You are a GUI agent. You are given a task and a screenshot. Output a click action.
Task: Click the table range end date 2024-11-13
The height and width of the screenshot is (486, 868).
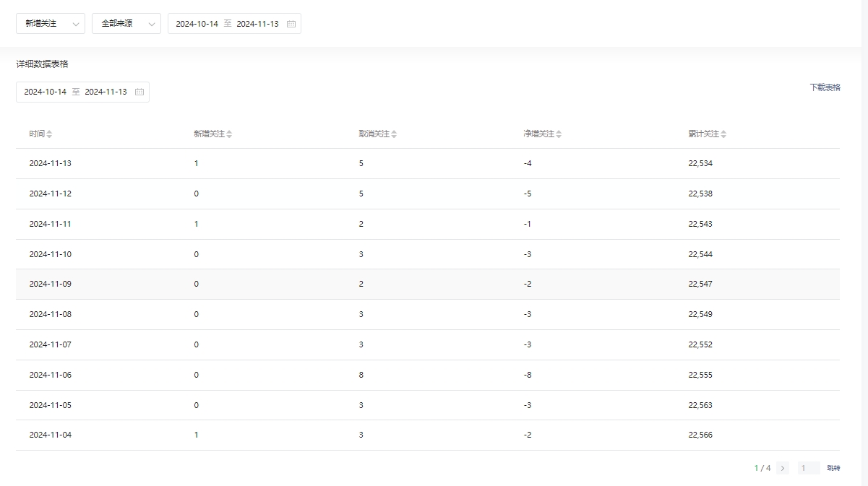click(106, 92)
